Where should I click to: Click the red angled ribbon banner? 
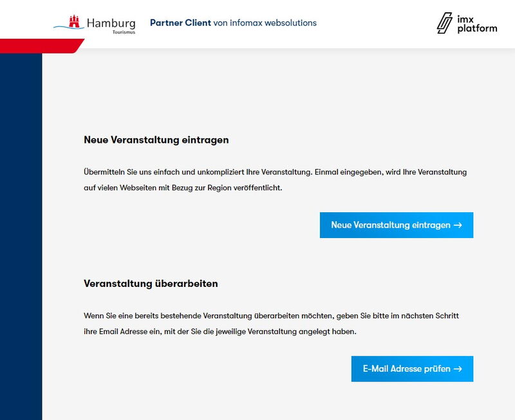pos(39,44)
